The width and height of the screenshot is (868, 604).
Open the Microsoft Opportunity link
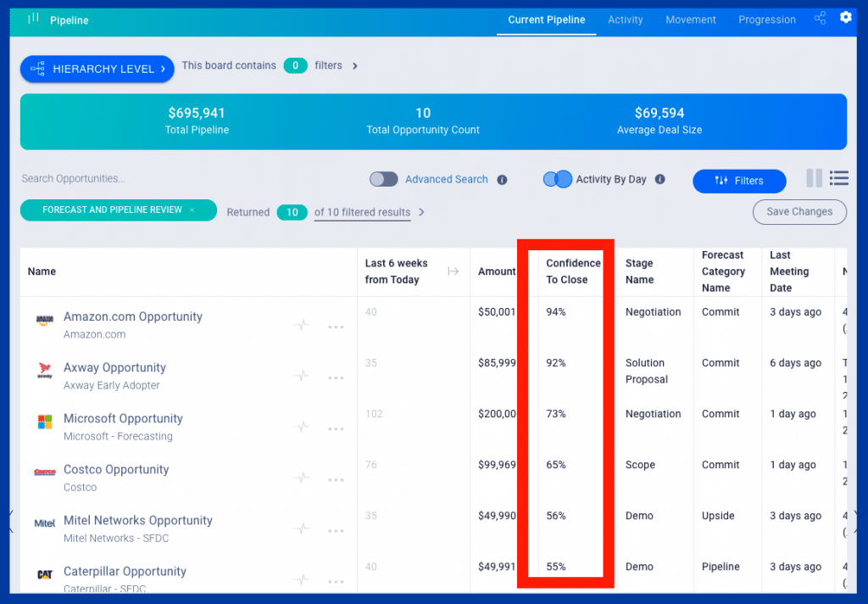tap(123, 418)
